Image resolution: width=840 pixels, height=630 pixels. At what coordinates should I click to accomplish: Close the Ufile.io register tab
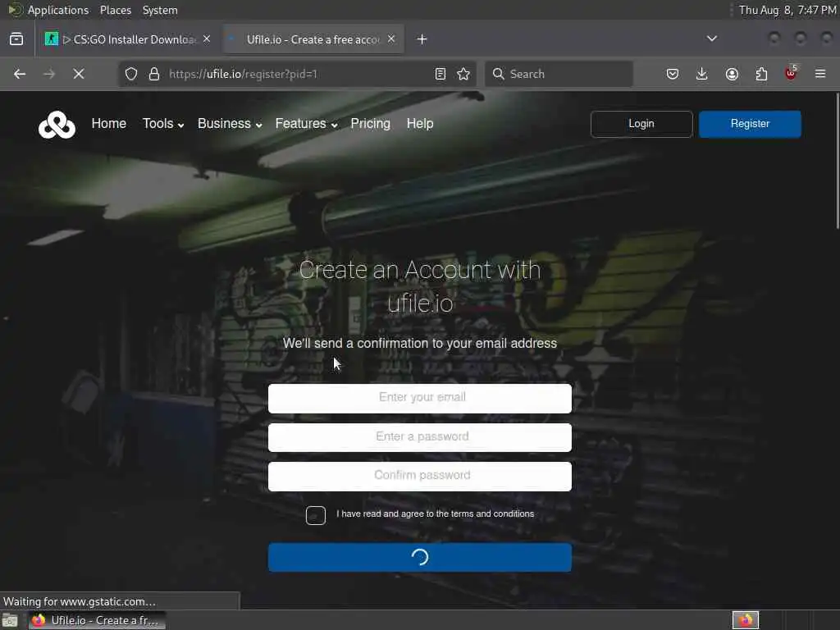(x=391, y=39)
